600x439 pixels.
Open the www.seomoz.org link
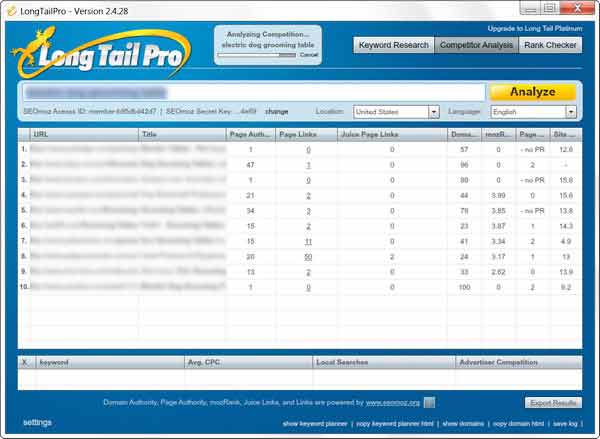pyautogui.click(x=393, y=403)
